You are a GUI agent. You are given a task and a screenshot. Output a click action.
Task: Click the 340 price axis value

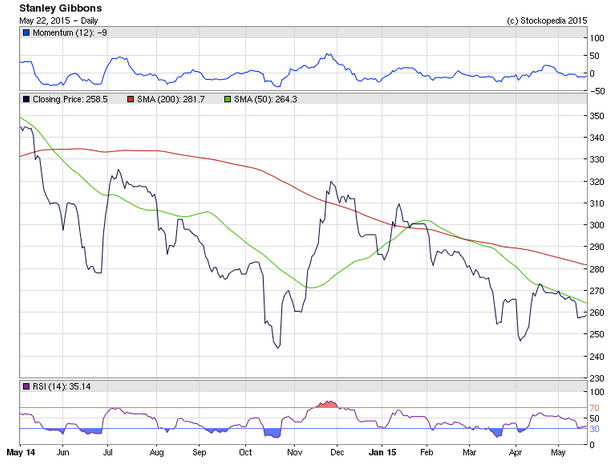pos(597,138)
